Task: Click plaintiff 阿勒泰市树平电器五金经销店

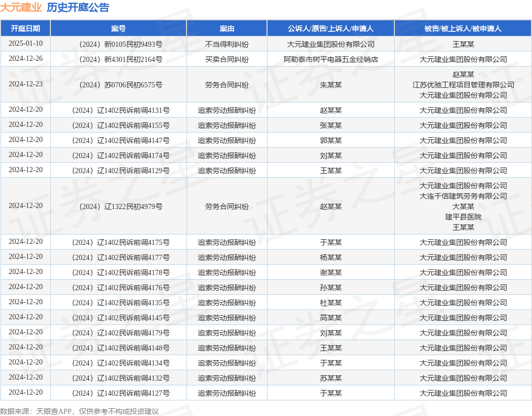Action: (x=331, y=59)
